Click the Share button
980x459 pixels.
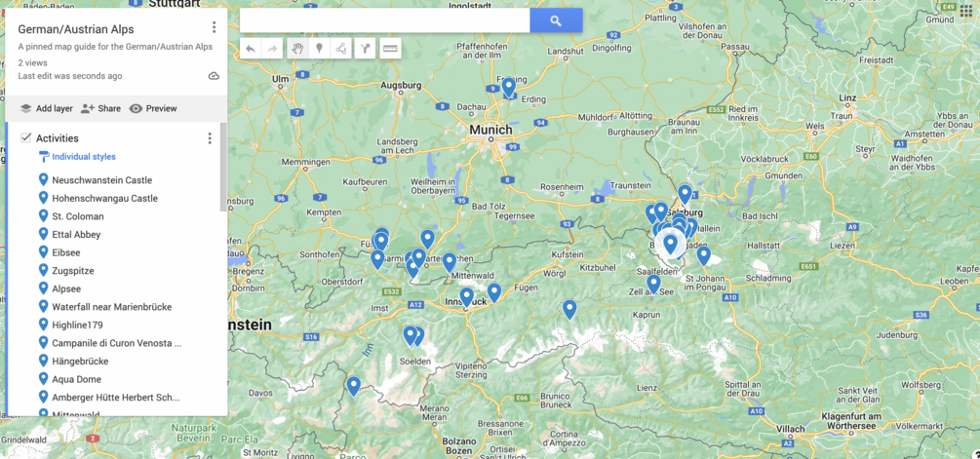[x=100, y=108]
